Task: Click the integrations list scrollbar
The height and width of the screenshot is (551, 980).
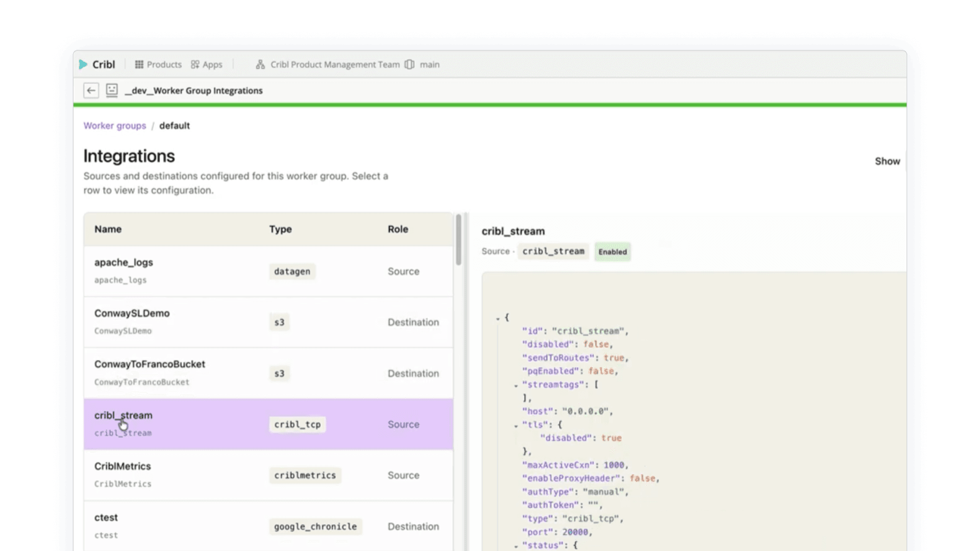Action: click(x=459, y=240)
